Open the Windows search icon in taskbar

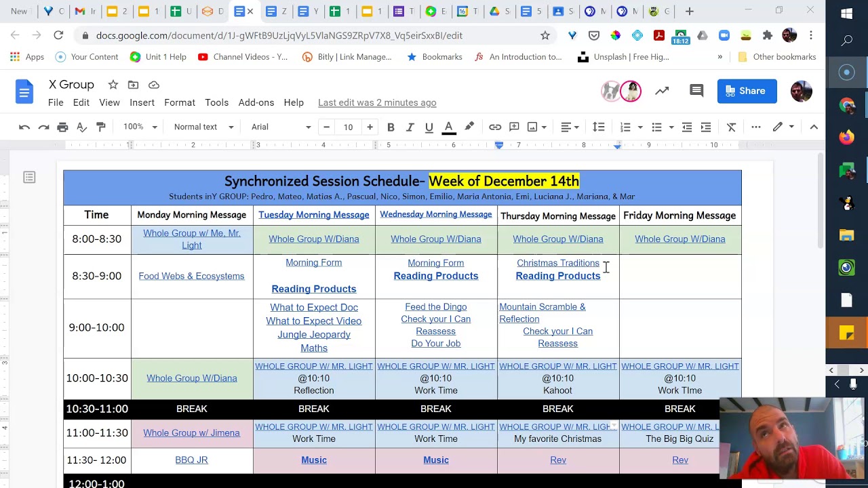[846, 41]
